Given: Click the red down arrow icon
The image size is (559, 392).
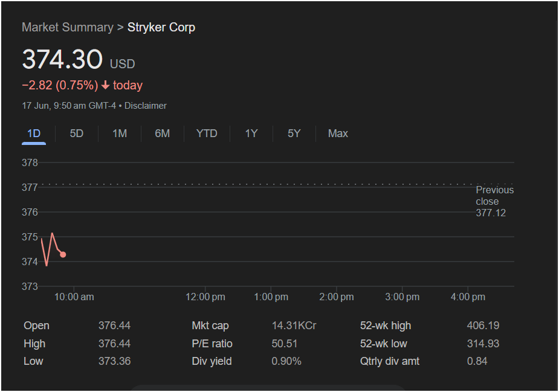Looking at the screenshot, I should click(x=105, y=85).
